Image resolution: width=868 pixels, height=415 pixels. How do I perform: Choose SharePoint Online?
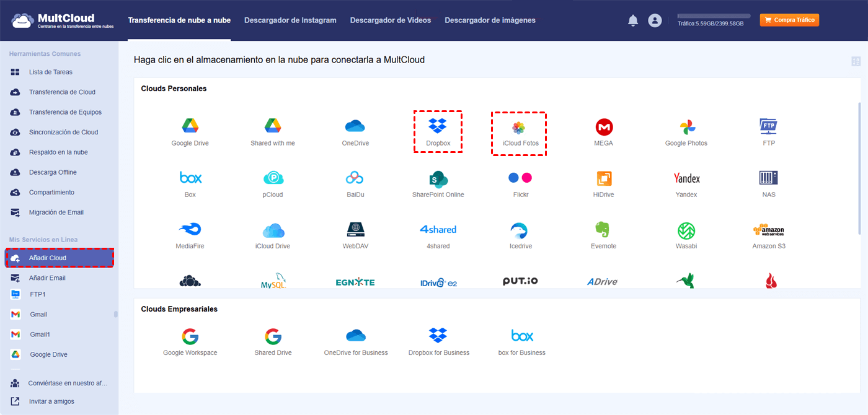click(438, 178)
